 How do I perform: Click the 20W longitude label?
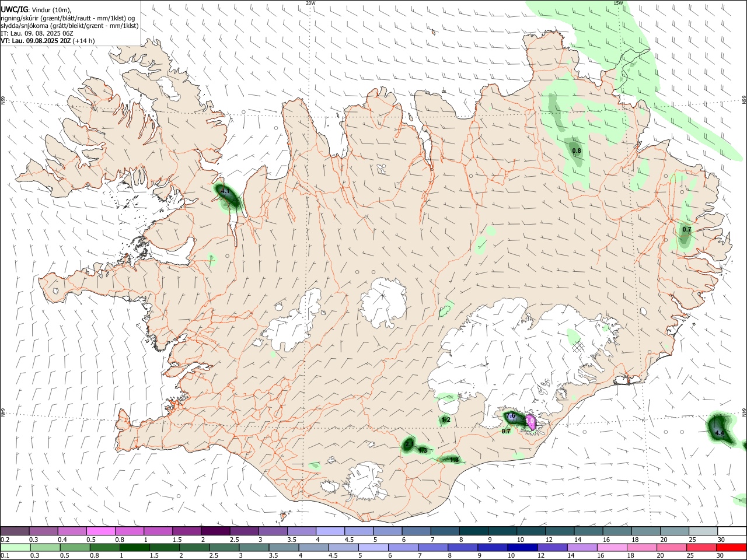[310, 3]
